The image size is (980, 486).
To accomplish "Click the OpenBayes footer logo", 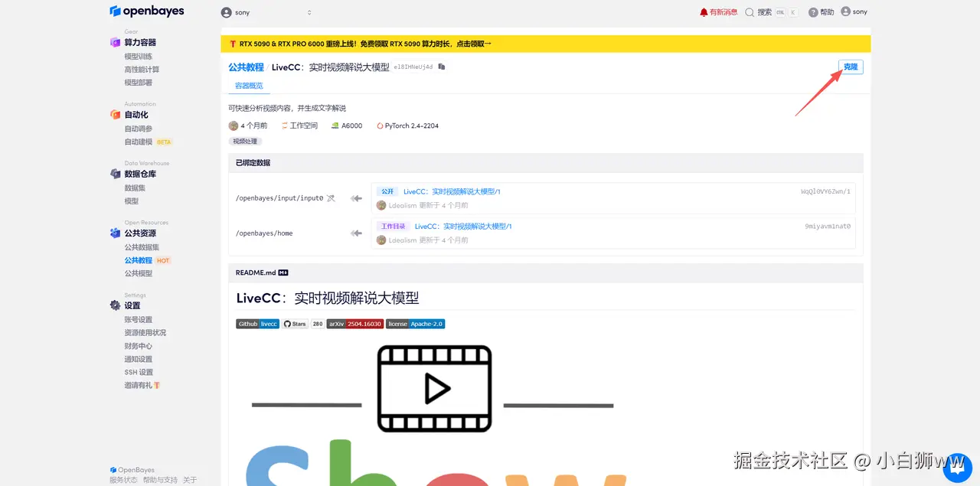I will tap(132, 470).
